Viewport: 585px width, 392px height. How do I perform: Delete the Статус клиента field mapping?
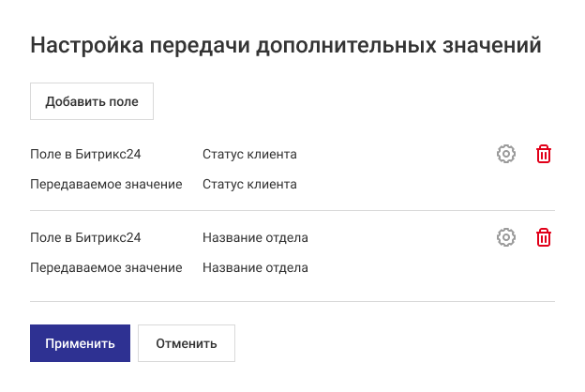(544, 155)
